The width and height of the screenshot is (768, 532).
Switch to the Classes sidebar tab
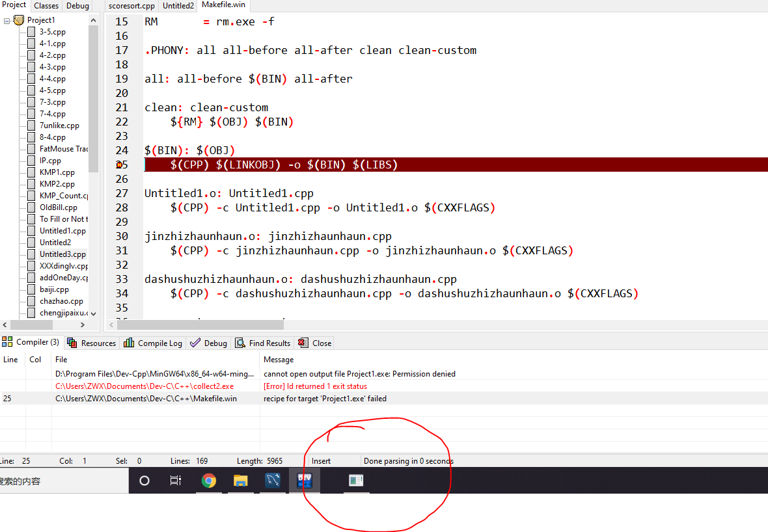(46, 5)
